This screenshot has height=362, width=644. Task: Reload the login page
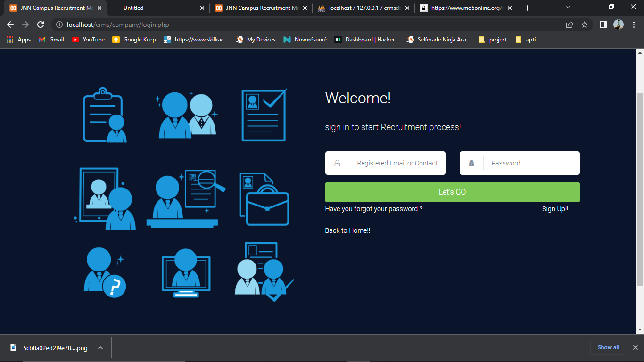[x=40, y=25]
